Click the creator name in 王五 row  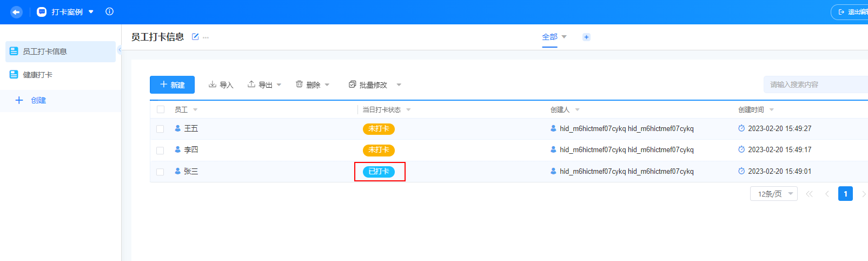[627, 128]
